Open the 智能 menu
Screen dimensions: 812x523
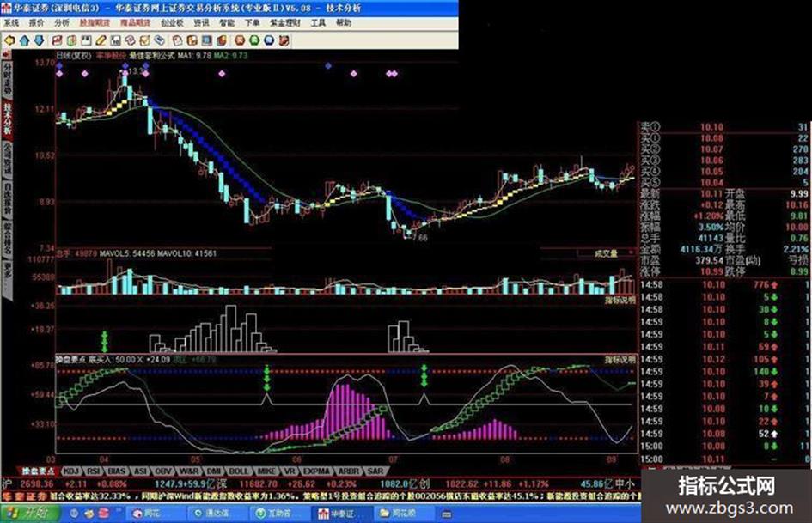pos(227,23)
